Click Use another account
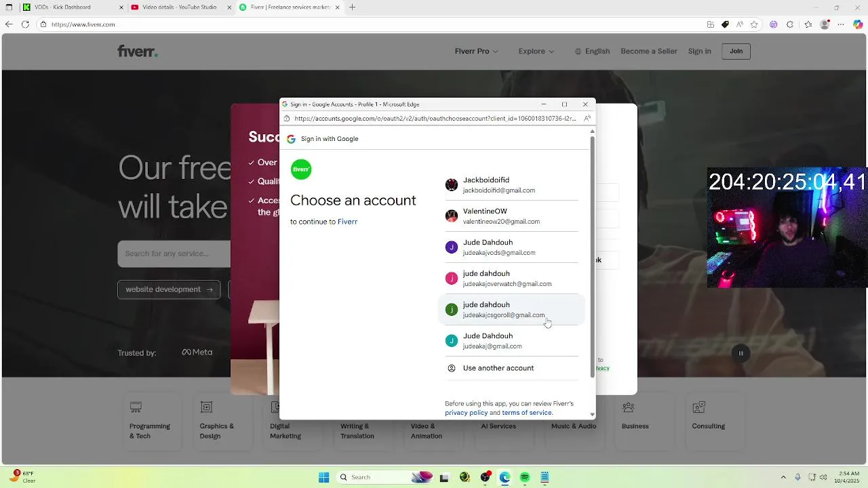 coord(511,368)
